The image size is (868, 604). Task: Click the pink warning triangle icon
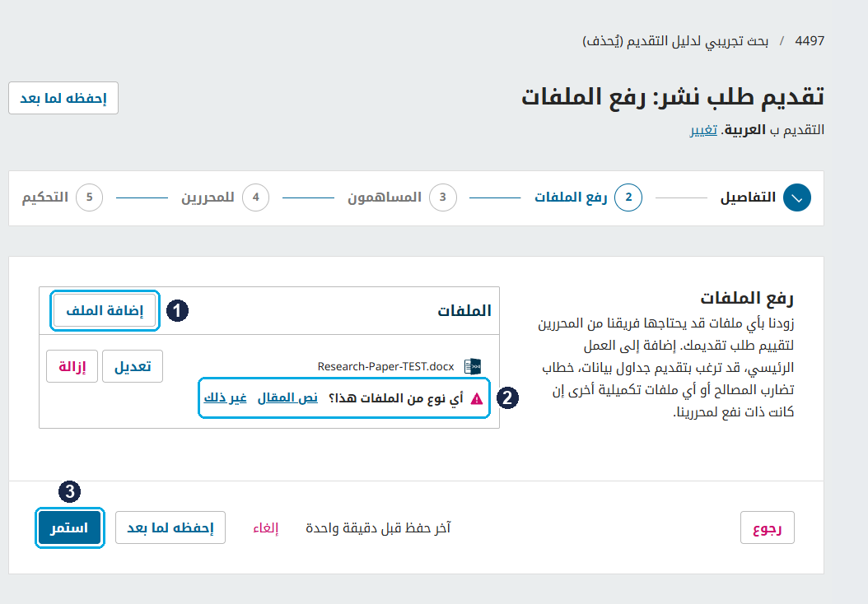pyautogui.click(x=477, y=399)
